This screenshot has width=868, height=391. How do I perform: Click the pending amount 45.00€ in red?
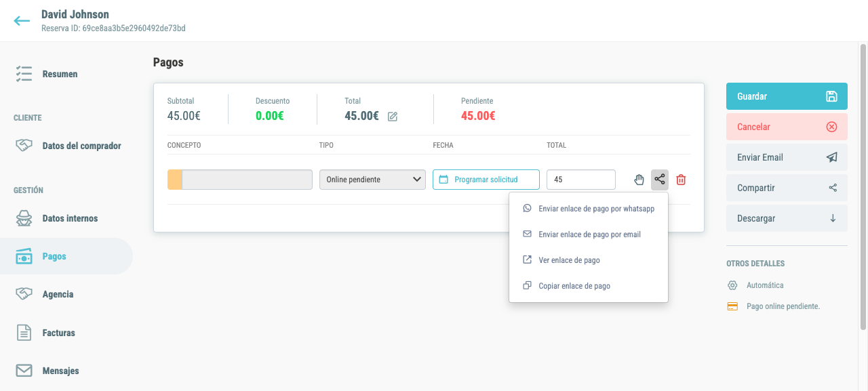478,116
